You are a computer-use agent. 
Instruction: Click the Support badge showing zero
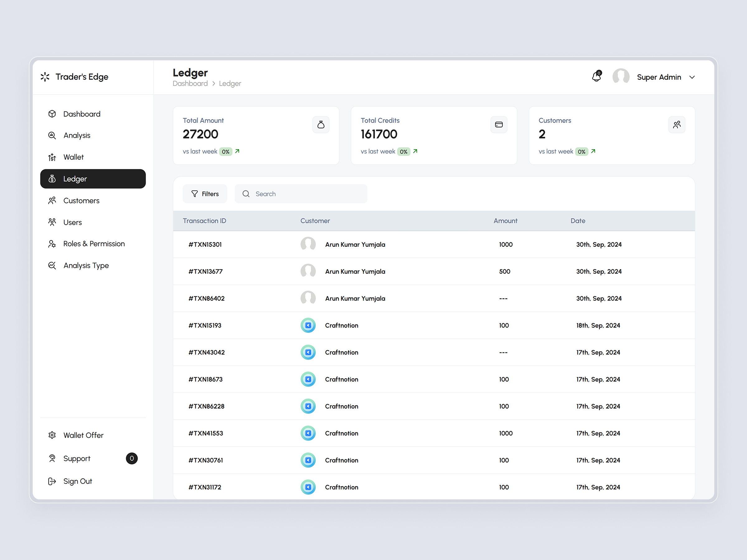[132, 458]
